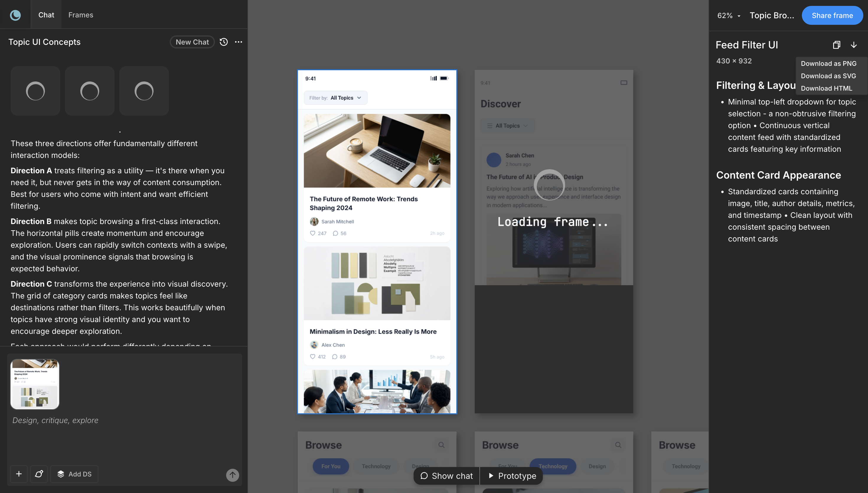
Task: Click the download arrow for Feed Filter UI
Action: [854, 45]
